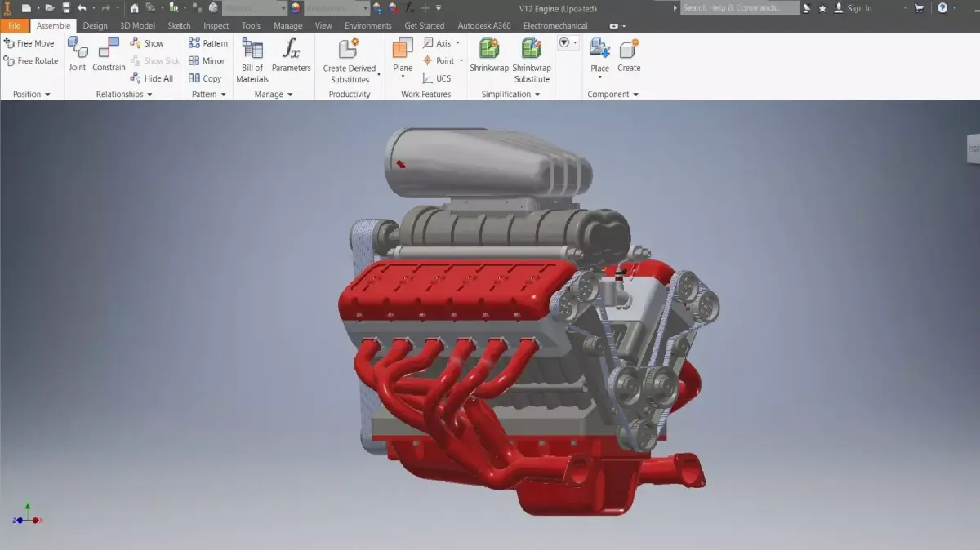Create a new component

click(x=629, y=55)
